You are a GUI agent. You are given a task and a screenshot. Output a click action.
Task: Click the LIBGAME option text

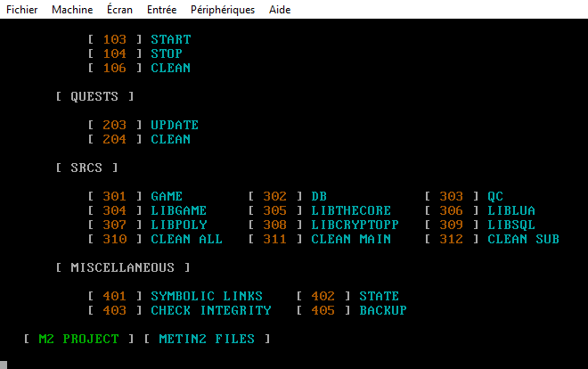coord(178,210)
